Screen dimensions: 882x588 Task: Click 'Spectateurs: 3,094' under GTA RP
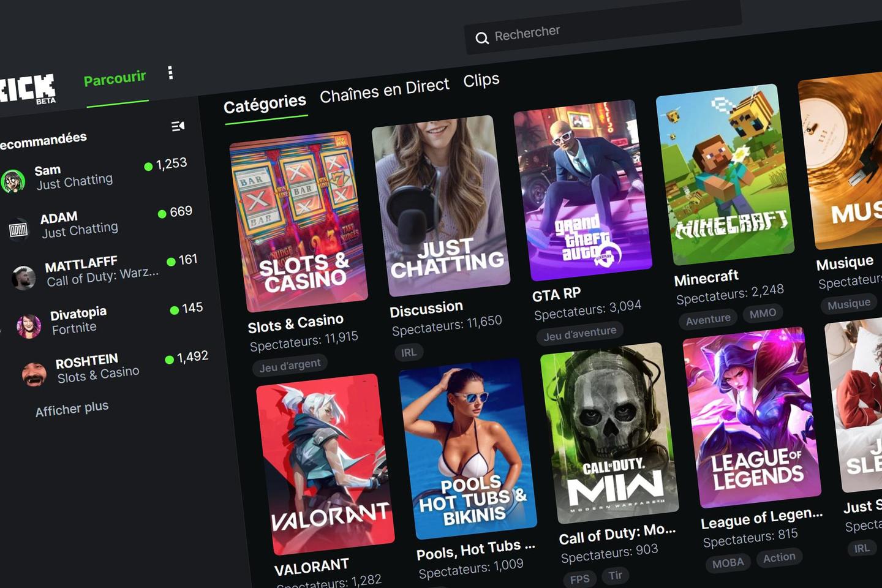coord(587,310)
